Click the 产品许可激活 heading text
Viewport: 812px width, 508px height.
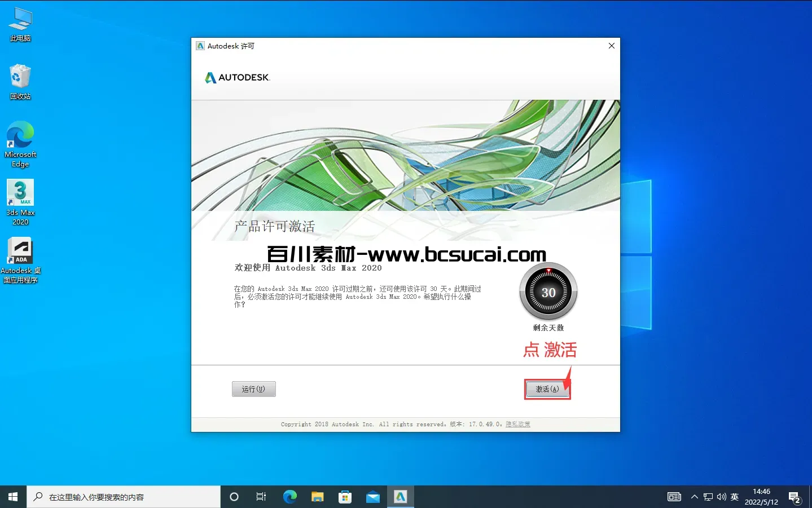pos(275,227)
